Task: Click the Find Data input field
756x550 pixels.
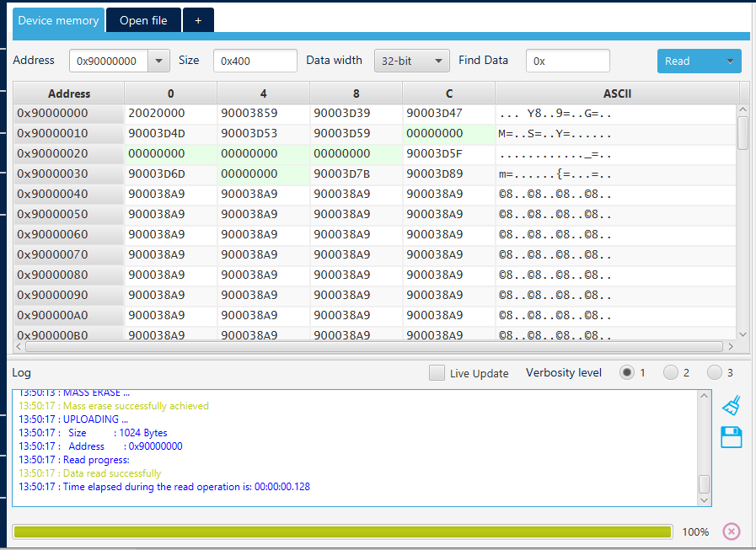Action: (x=567, y=61)
